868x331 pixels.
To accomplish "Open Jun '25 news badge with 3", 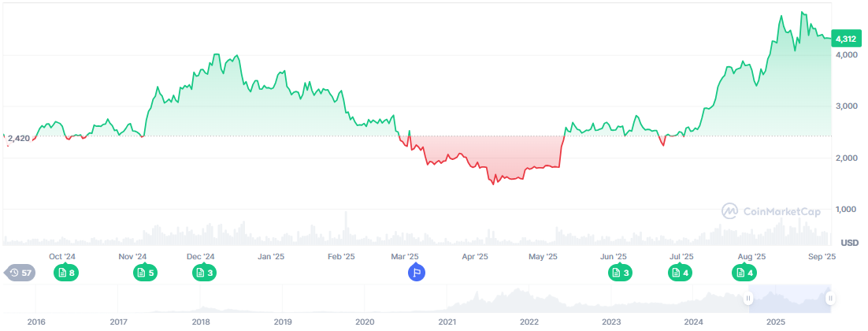I will [620, 273].
